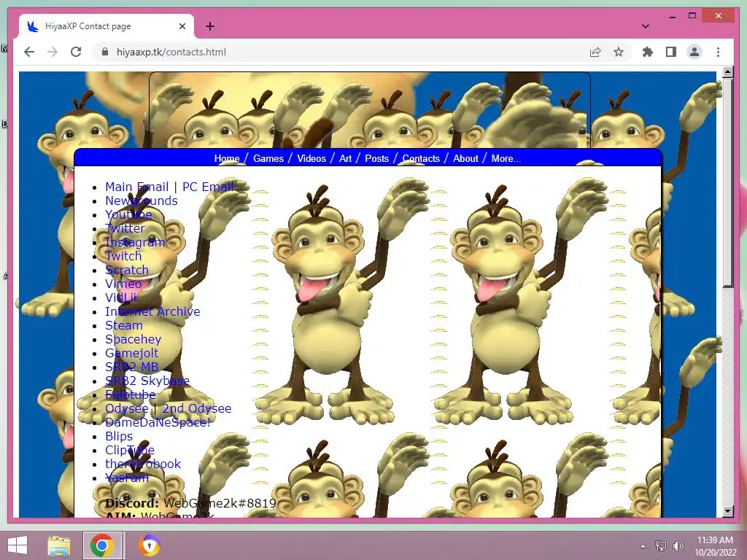Visit the Youtube link

pos(128,214)
